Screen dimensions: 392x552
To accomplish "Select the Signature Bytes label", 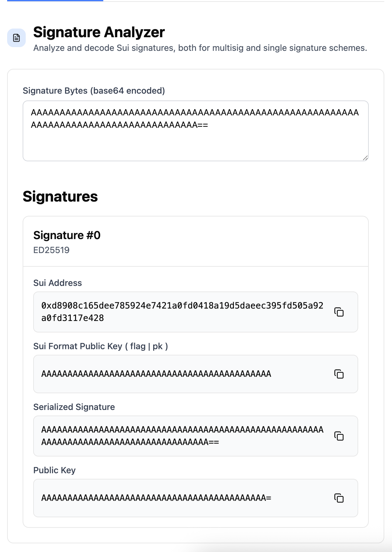I will click(x=94, y=91).
